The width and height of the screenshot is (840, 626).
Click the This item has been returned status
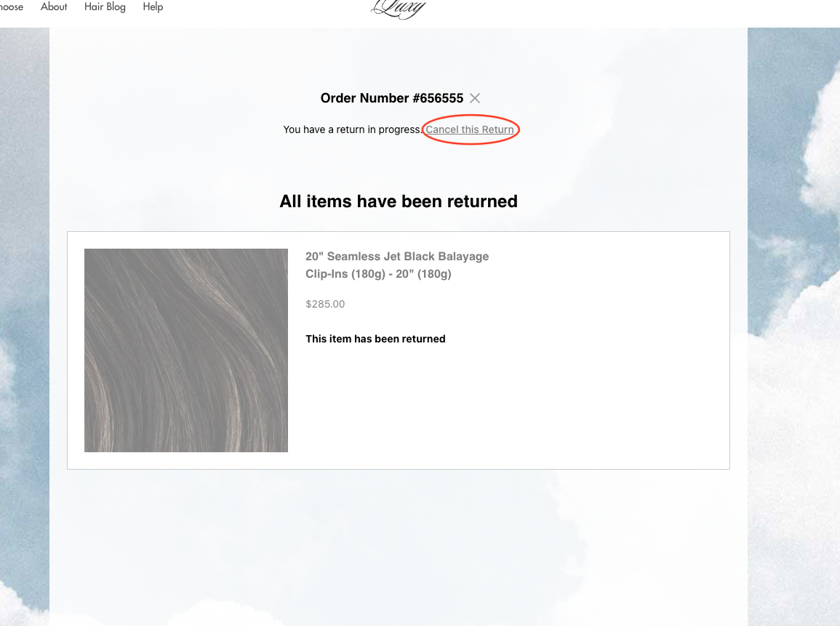[375, 338]
